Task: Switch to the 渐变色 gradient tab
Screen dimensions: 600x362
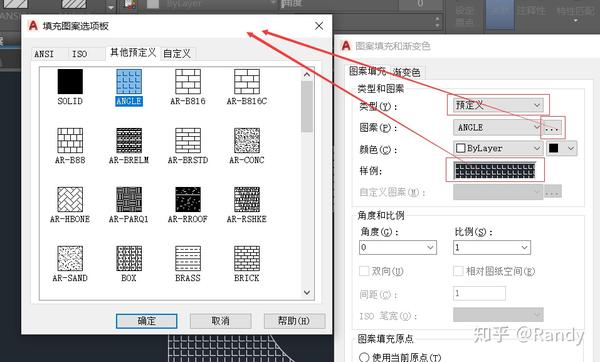Action: click(406, 72)
